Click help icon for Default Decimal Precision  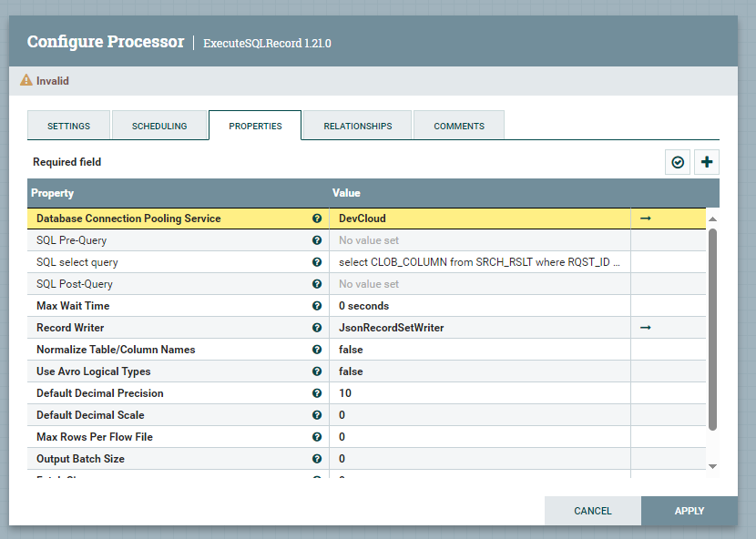click(x=317, y=393)
